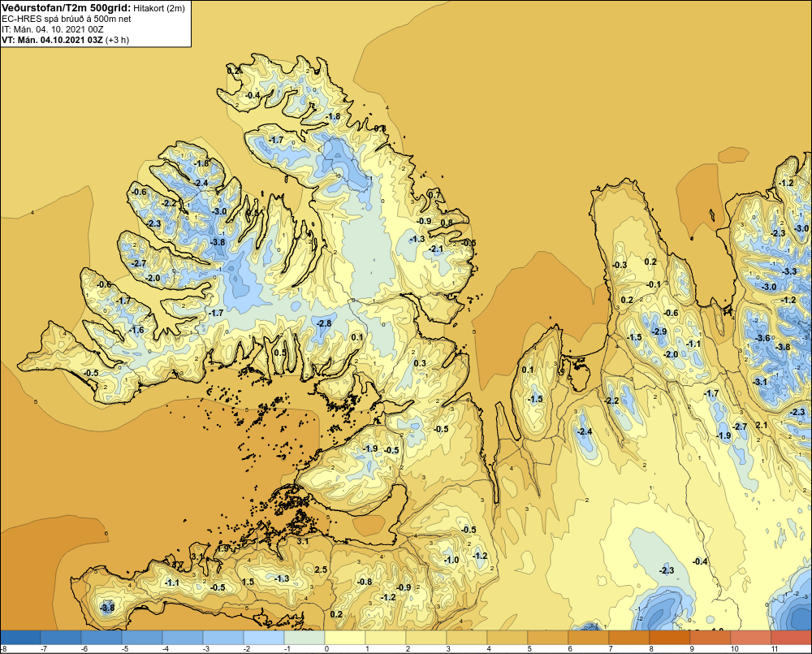
Task: Select the legend swatch between -6 and -5
Action: (101, 638)
